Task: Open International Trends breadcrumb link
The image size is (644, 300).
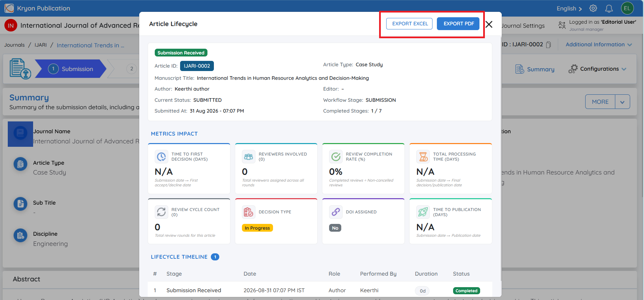Action: (90, 45)
